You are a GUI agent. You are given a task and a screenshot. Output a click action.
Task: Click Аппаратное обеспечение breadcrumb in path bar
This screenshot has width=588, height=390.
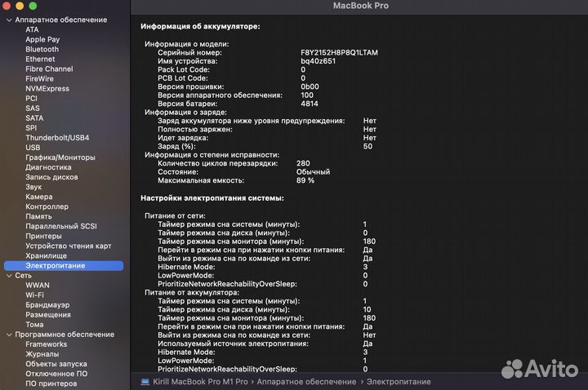(306, 382)
